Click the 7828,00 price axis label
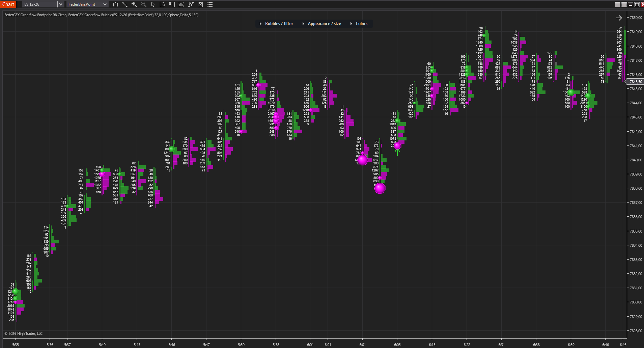 [636, 331]
